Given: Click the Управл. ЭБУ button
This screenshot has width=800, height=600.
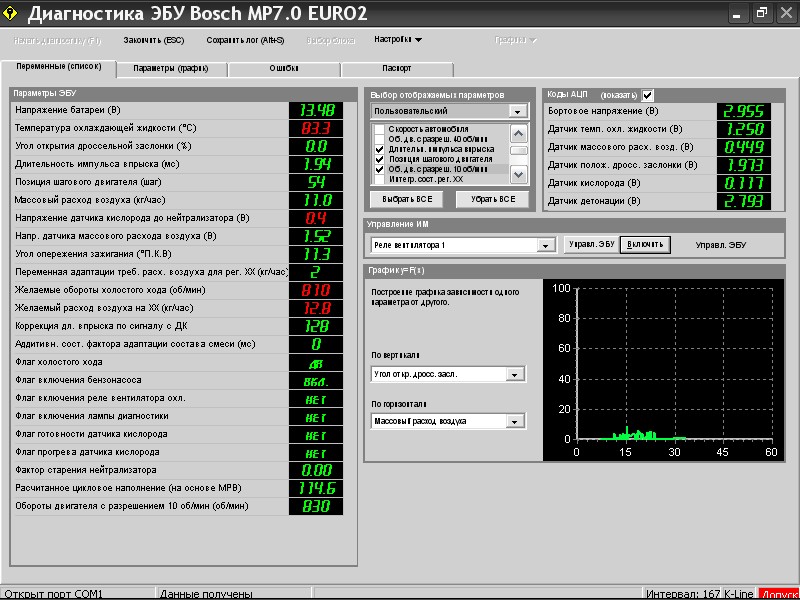Looking at the screenshot, I should click(592, 244).
